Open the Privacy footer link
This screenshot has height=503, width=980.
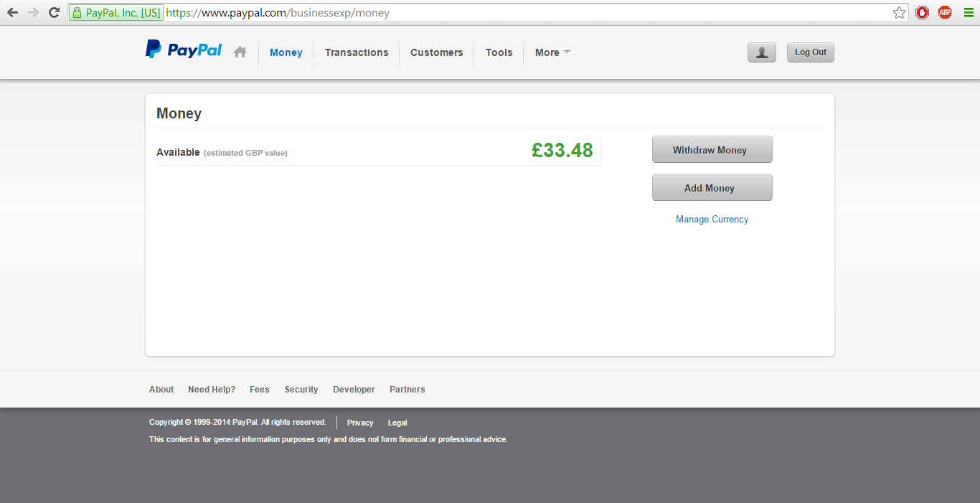coord(360,423)
